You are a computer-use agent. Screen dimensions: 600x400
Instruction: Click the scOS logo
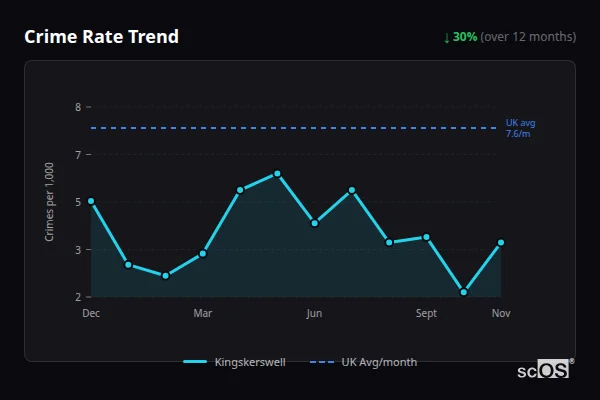pos(544,370)
